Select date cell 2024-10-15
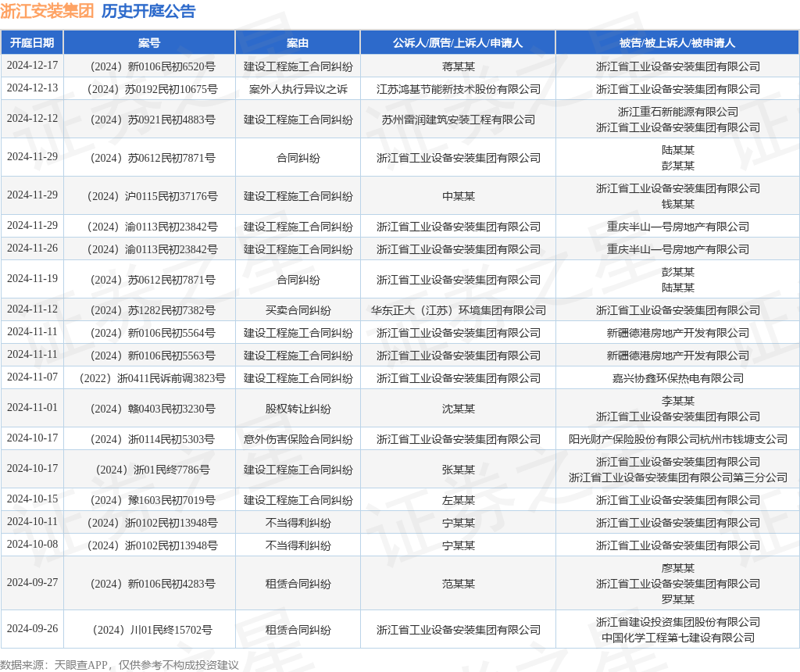This screenshot has width=800, height=672. (32, 499)
